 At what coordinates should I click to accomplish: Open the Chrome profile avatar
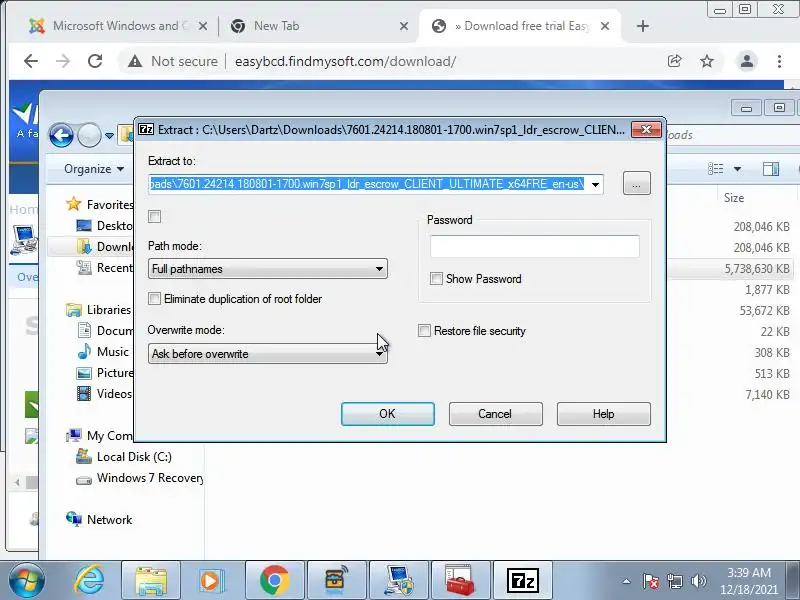746,61
